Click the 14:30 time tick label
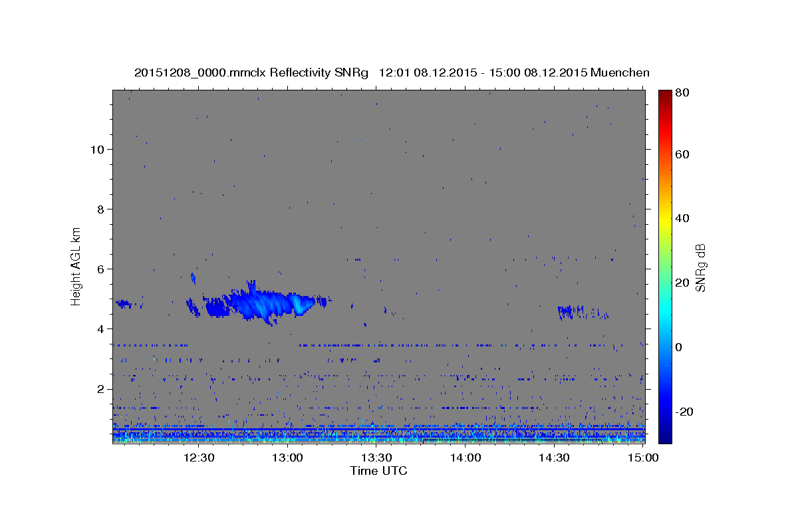The height and width of the screenshot is (532, 798). point(554,458)
